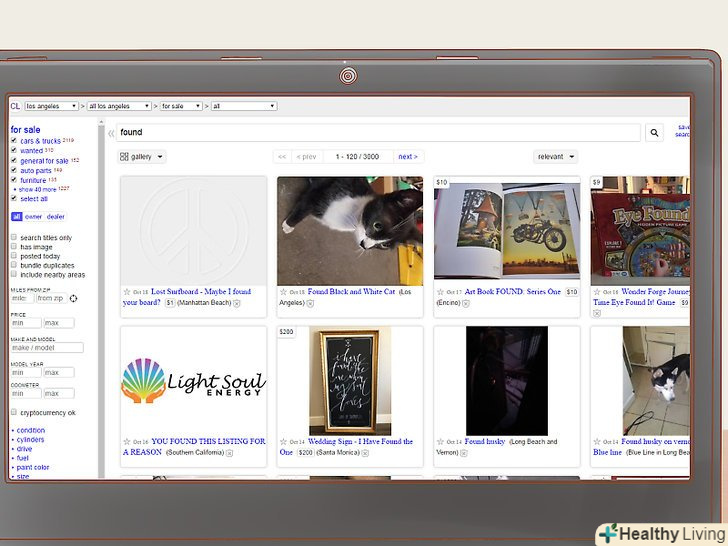Hide the Lost Surfboard listing with x icon
728x546 pixels.
click(237, 303)
